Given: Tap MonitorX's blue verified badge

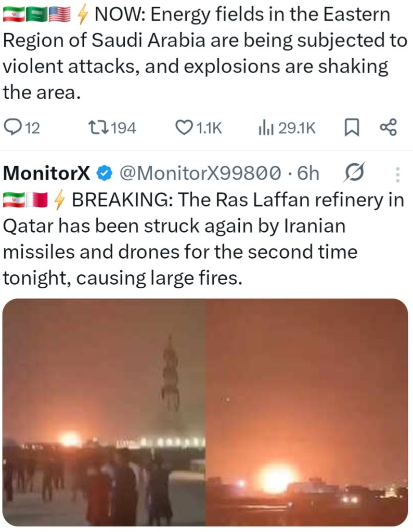Looking at the screenshot, I should 105,173.
